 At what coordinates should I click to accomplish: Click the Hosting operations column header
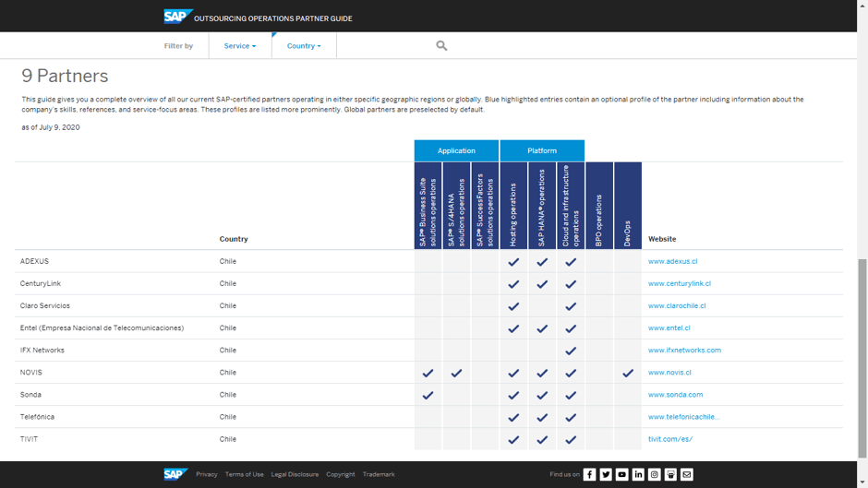point(513,206)
